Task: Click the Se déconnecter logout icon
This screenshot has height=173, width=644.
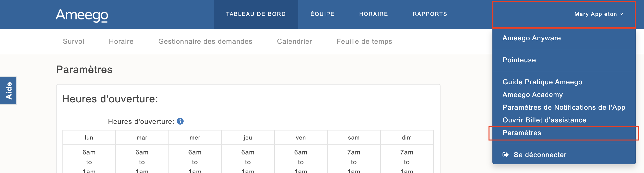Action: 505,155
